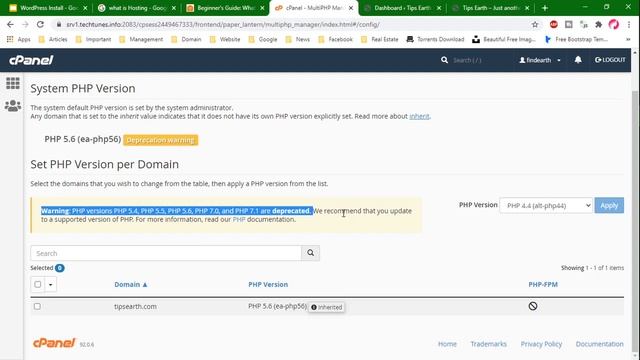The image size is (640, 360).
Task: Focus the domain Search input field
Action: coord(166,253)
